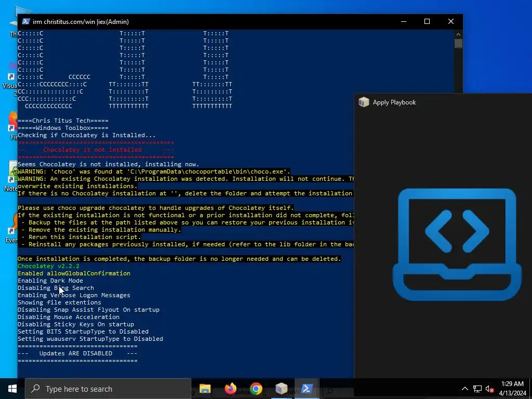This screenshot has height=399, width=532.
Task: Click 'Please use choco upgrade chocolatey' line
Action: coord(156,208)
